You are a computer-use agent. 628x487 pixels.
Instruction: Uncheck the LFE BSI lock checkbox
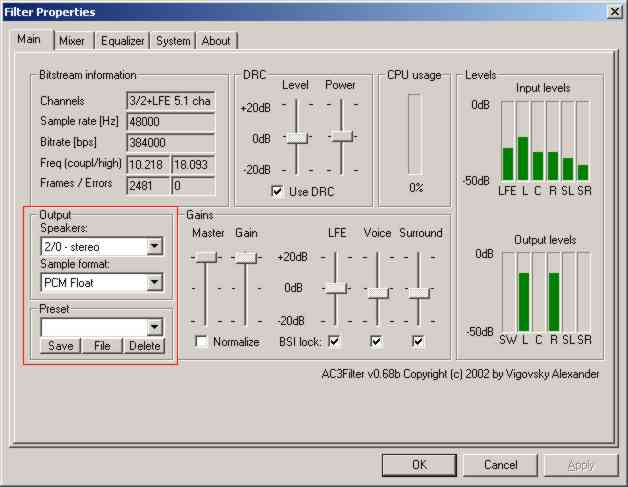(335, 341)
